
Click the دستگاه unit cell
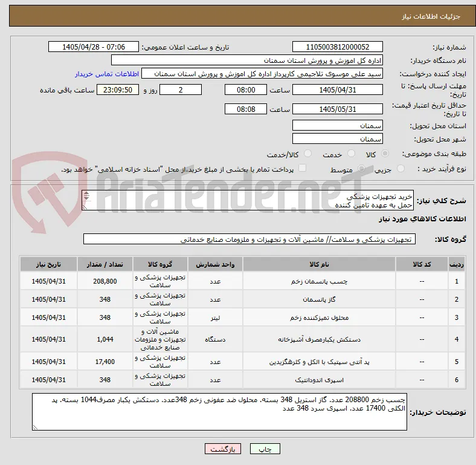(x=215, y=339)
